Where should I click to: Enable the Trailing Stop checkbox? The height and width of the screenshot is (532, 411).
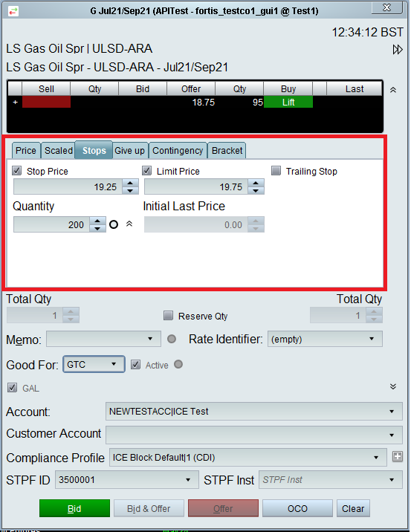click(276, 171)
